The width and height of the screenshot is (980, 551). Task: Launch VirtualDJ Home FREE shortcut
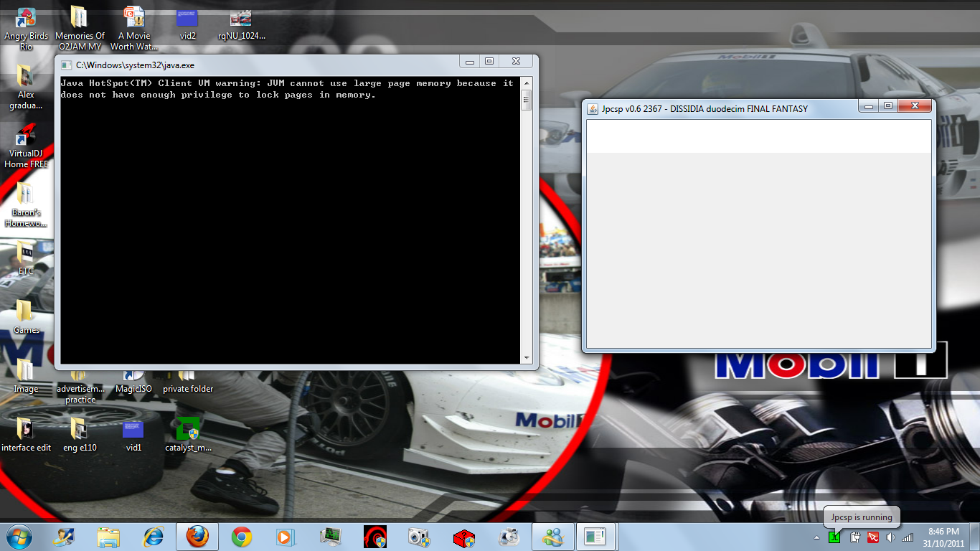click(x=26, y=146)
